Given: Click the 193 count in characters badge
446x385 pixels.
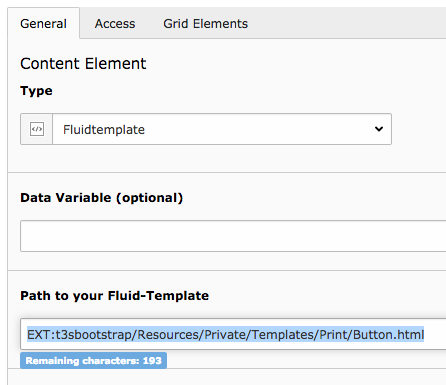Looking at the screenshot, I should [152, 361].
